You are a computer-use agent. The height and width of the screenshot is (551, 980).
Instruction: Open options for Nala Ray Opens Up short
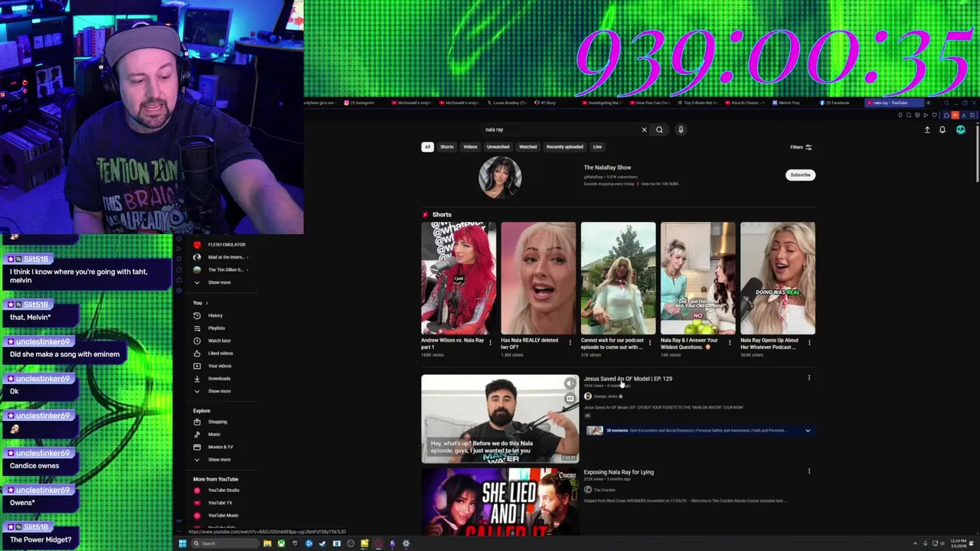click(x=809, y=343)
